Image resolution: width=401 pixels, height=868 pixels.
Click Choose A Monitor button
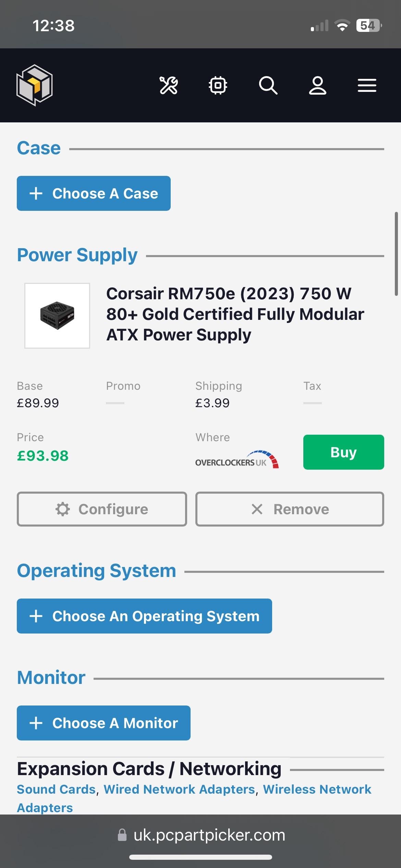[104, 723]
